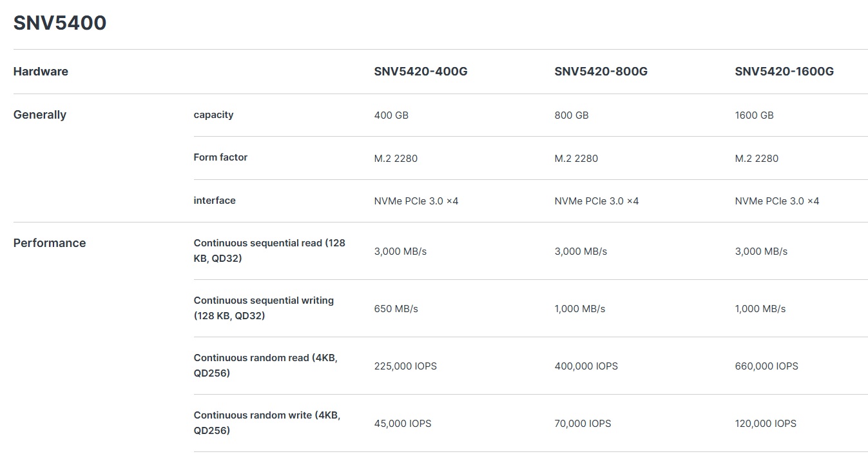Click the capacity row label
Image resolution: width=868 pixels, height=454 pixels.
click(213, 115)
